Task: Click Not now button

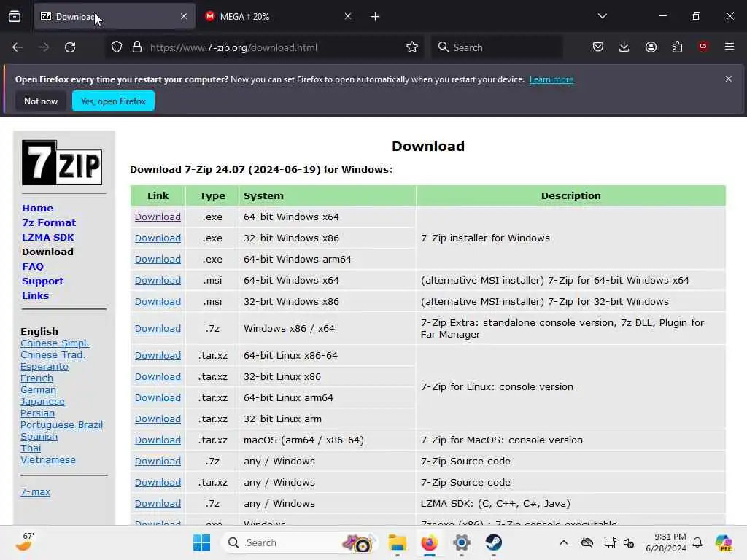Action: [x=41, y=101]
